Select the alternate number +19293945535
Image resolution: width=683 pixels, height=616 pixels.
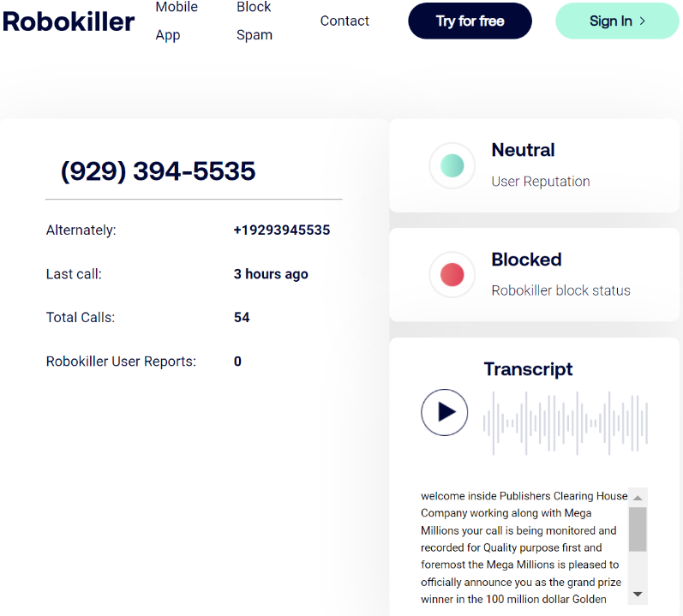(x=281, y=230)
